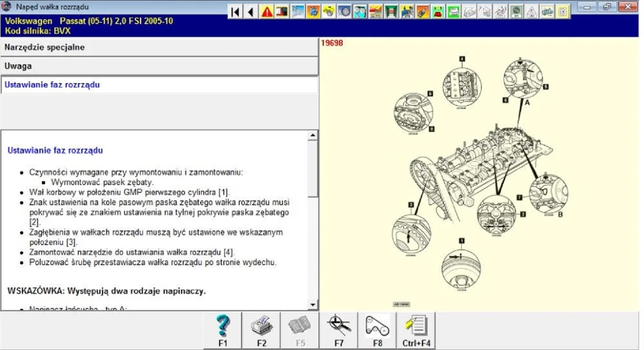644x350 pixels.
Task: Click the brake disc toolbar icon
Action: (x=345, y=12)
